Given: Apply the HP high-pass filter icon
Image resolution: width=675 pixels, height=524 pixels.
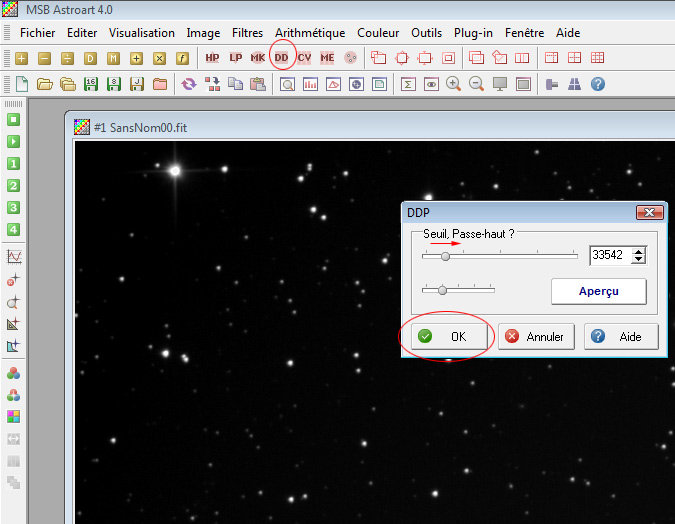Looking at the screenshot, I should (212, 58).
